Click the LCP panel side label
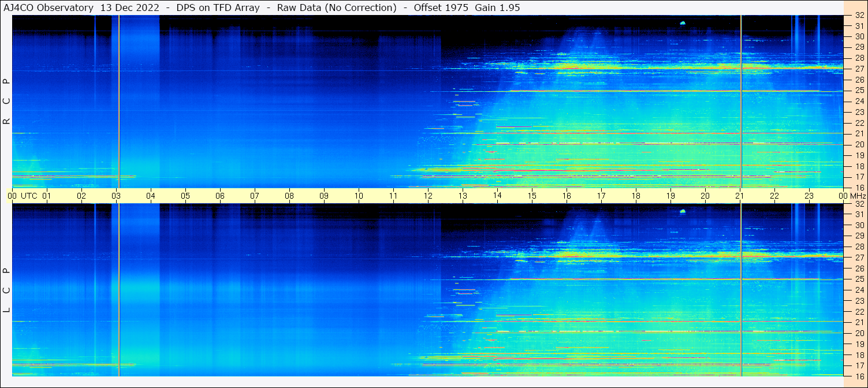Viewport: 868px width, 388px height. coord(7,290)
